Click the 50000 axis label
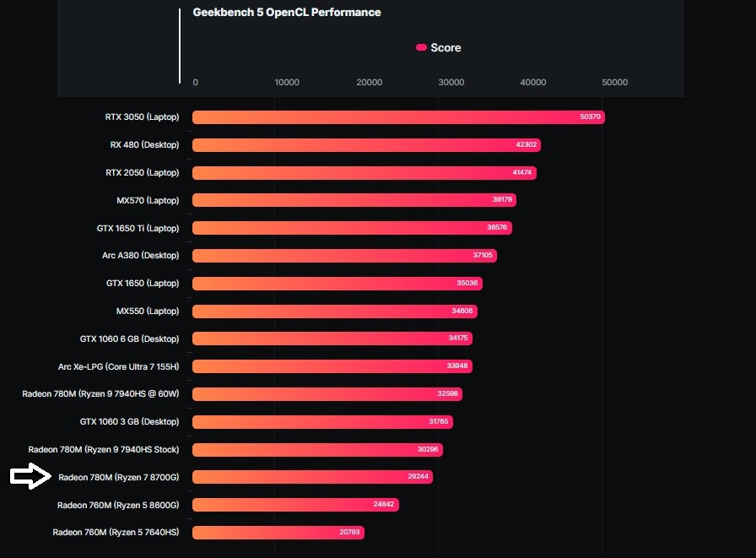The height and width of the screenshot is (558, 756). pyautogui.click(x=614, y=82)
